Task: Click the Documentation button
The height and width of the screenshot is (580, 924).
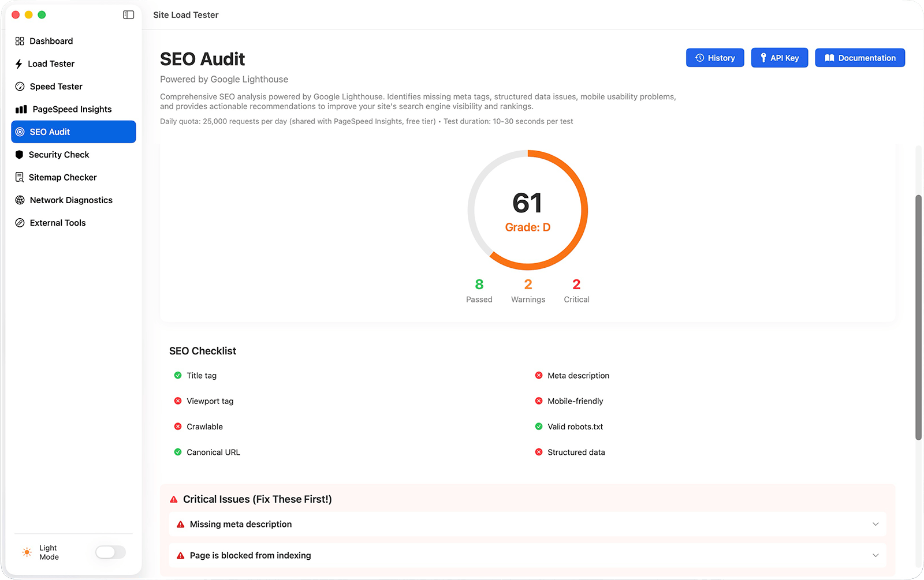Action: (x=859, y=58)
